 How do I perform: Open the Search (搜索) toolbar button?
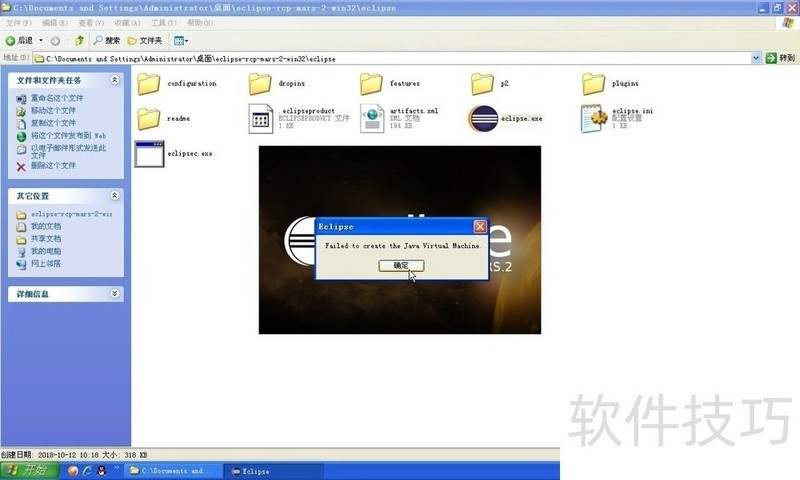pos(107,40)
